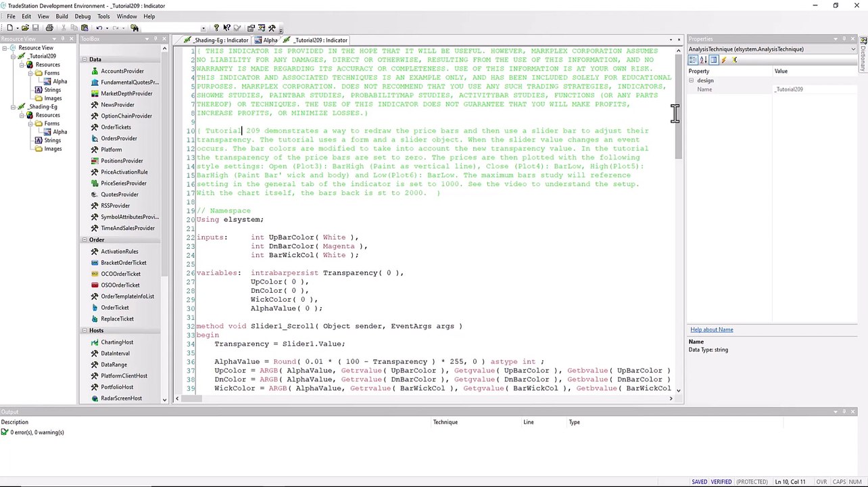Open the Build menu
The width and height of the screenshot is (868, 487).
62,16
